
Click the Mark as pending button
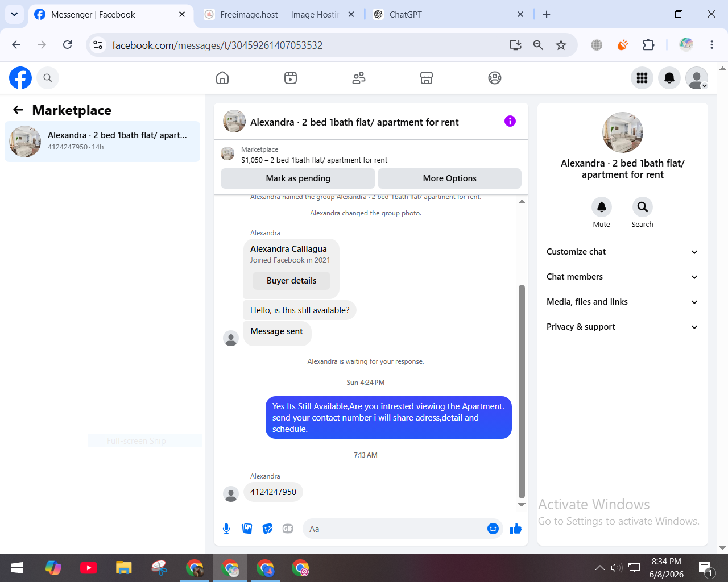(x=298, y=178)
